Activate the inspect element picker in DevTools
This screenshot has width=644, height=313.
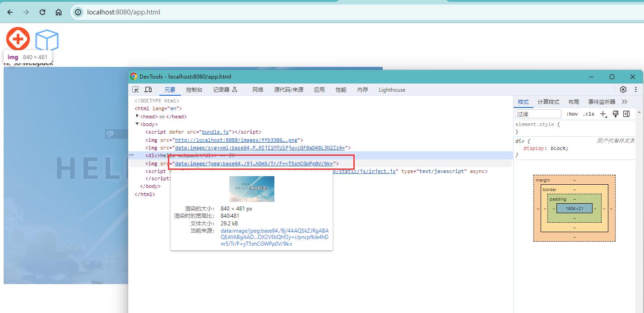click(135, 89)
